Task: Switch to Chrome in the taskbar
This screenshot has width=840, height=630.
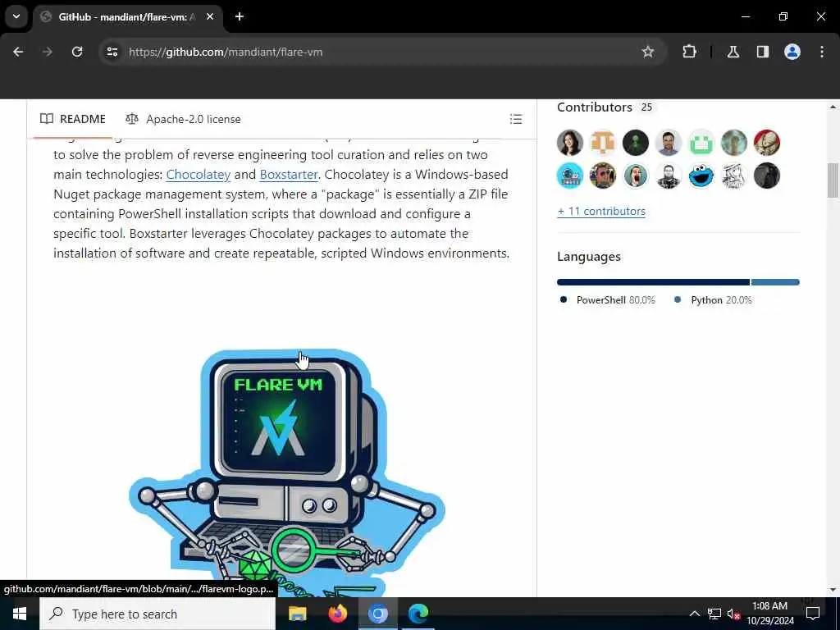Action: [x=377, y=614]
